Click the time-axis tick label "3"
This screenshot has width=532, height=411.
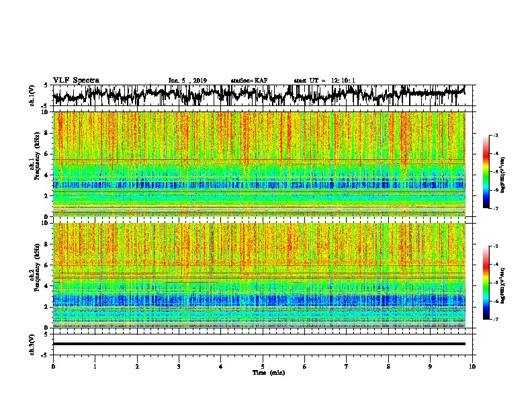click(x=179, y=367)
